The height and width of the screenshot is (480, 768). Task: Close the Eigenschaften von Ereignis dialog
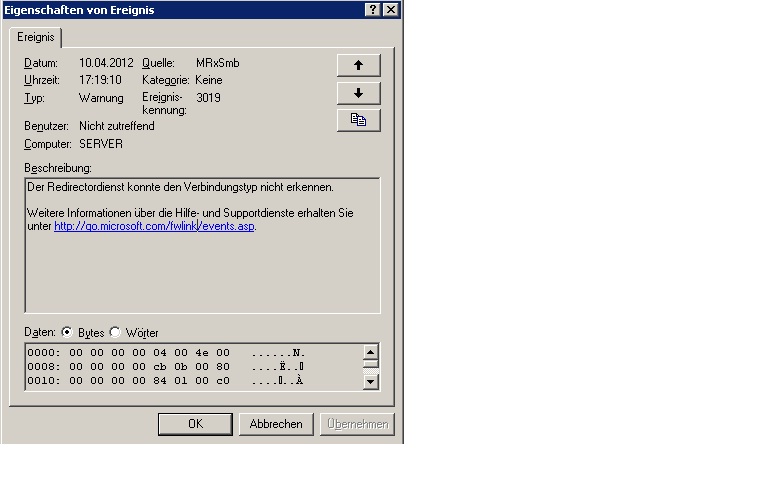(390, 10)
